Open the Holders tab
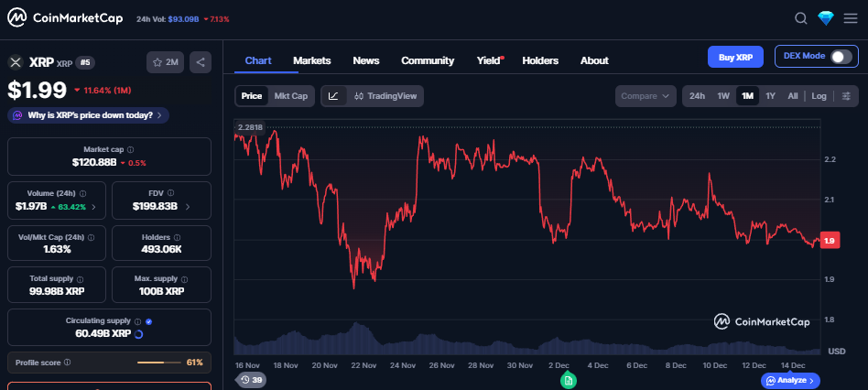The width and height of the screenshot is (868, 390). (540, 60)
